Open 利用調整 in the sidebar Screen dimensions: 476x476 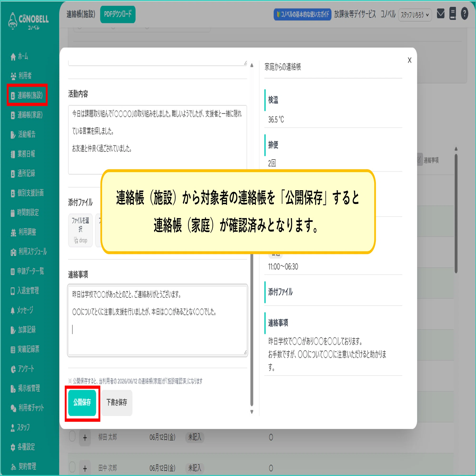pos(23,232)
